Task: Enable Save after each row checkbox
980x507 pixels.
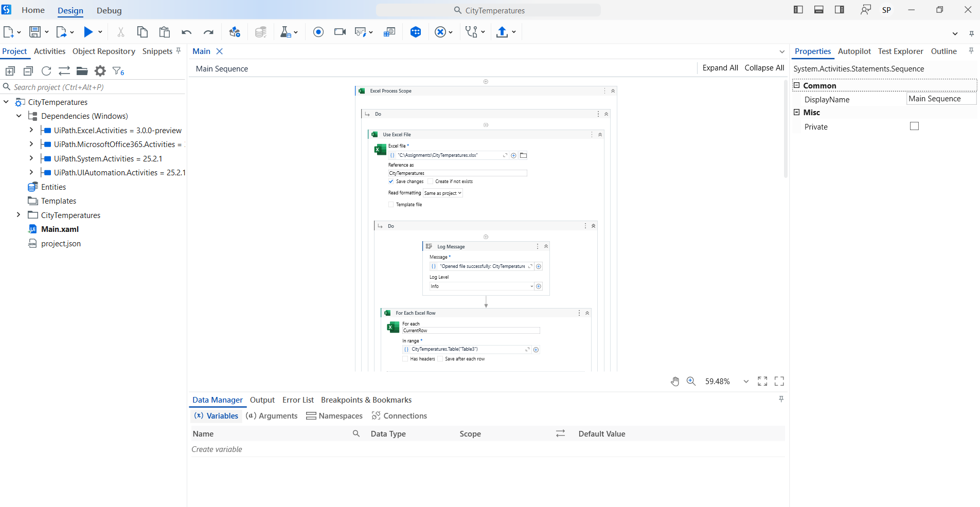Action: pyautogui.click(x=440, y=359)
